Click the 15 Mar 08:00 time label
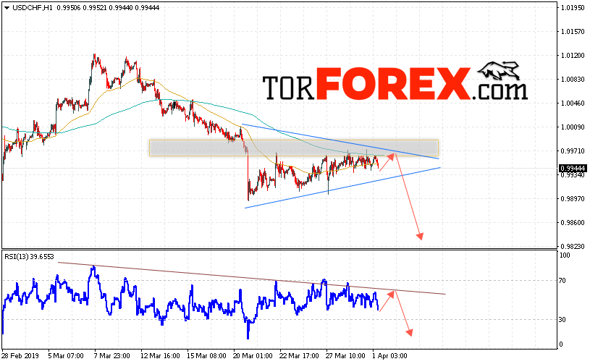Image resolution: width=590 pixels, height=364 pixels. (x=206, y=356)
